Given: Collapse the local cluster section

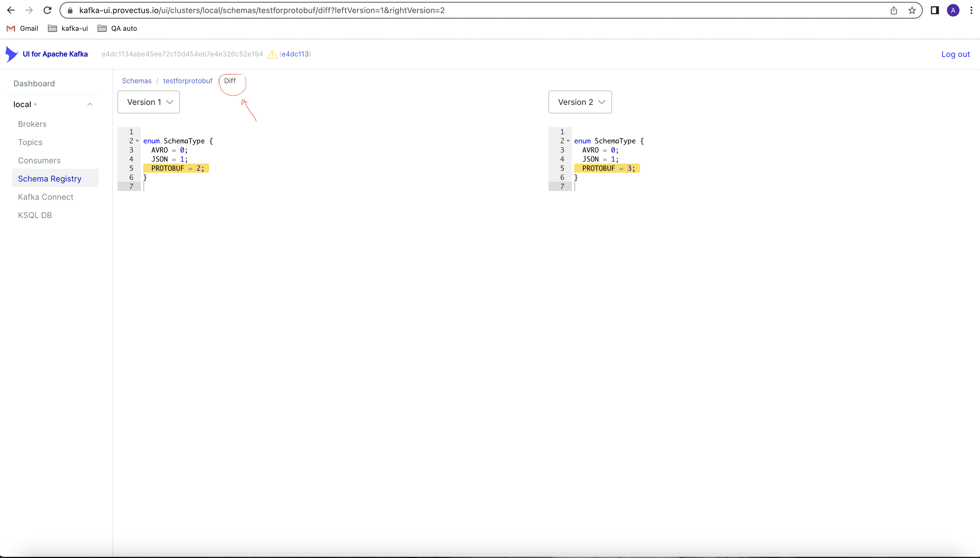Looking at the screenshot, I should coord(89,104).
